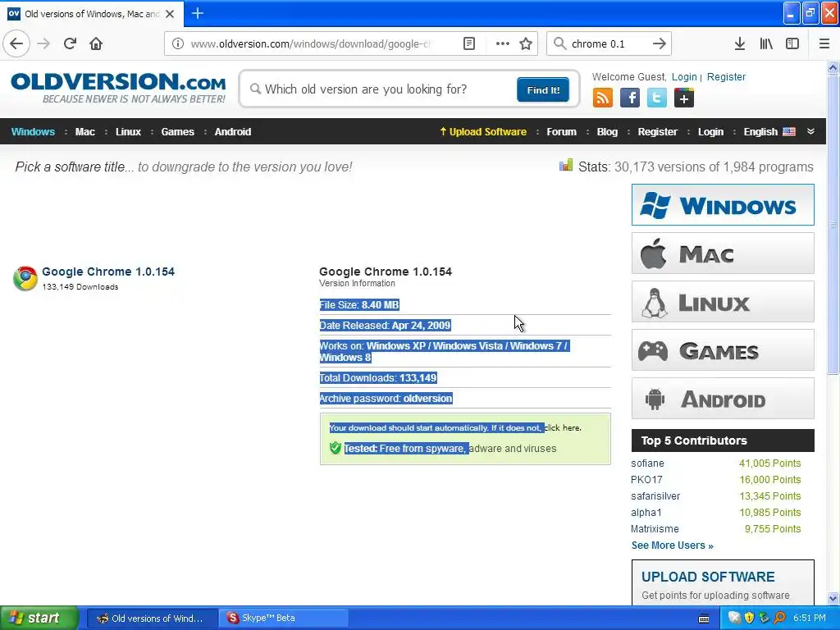Open the Android navigation menu item
Image resolution: width=840 pixels, height=630 pixels.
pyautogui.click(x=233, y=132)
